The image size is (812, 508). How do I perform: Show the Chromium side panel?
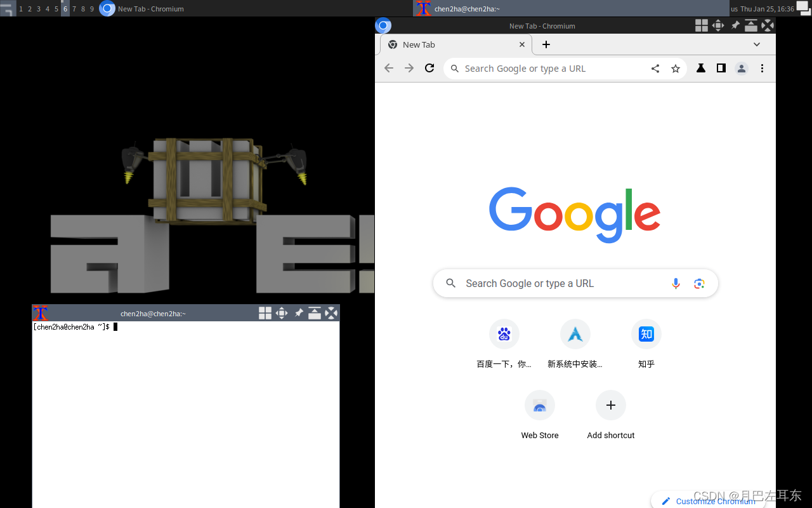tap(721, 69)
